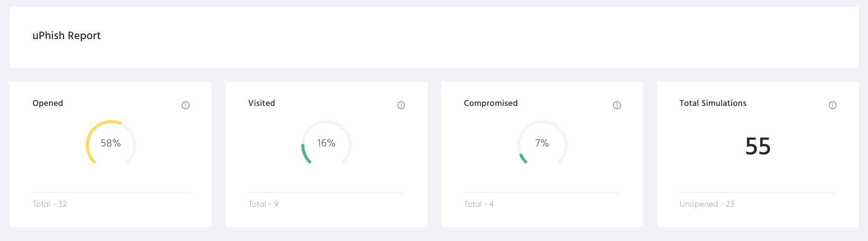Select the Compromised card heading
The height and width of the screenshot is (241, 868).
tap(490, 103)
